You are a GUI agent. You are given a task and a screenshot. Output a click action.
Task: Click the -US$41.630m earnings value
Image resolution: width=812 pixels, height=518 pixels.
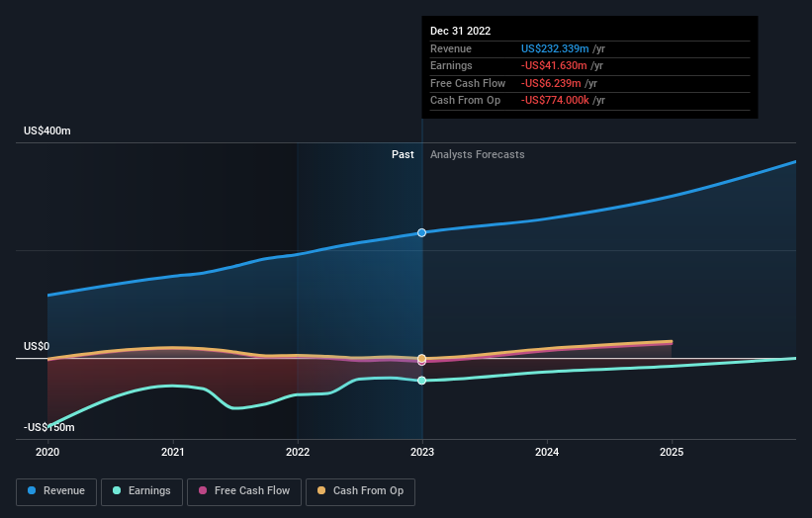[554, 65]
